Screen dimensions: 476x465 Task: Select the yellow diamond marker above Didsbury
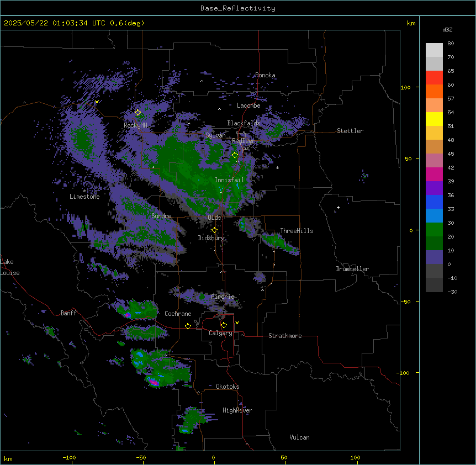pyautogui.click(x=214, y=230)
